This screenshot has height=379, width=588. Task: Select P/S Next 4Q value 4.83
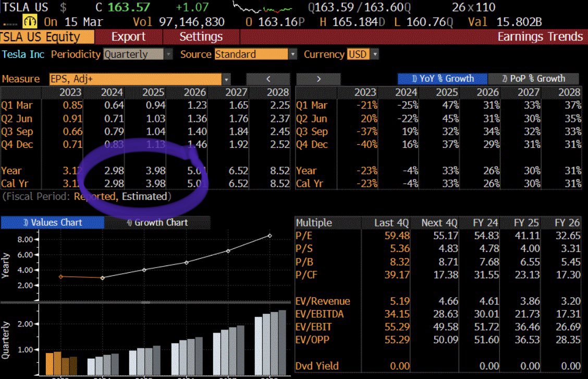coord(448,249)
